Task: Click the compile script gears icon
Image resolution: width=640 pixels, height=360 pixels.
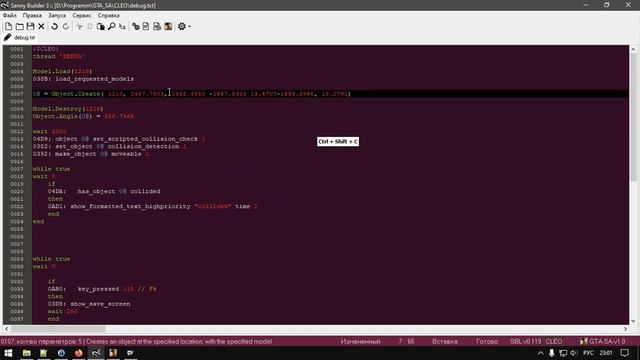Action: pos(136,27)
